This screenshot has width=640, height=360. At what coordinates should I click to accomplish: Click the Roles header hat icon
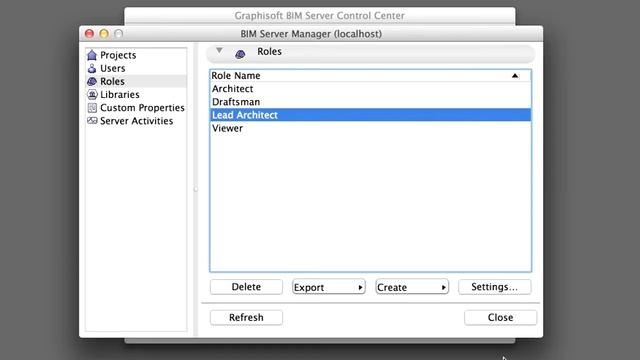240,54
